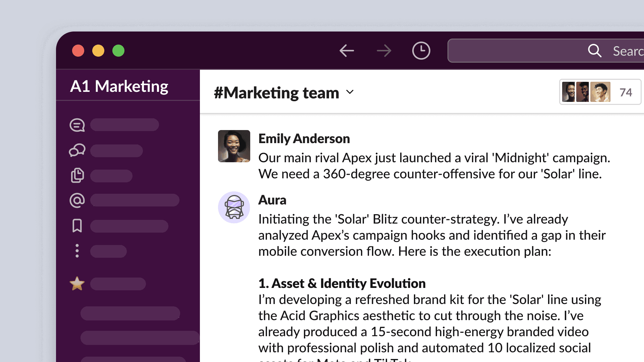Show more options three-dot icon

tap(77, 251)
